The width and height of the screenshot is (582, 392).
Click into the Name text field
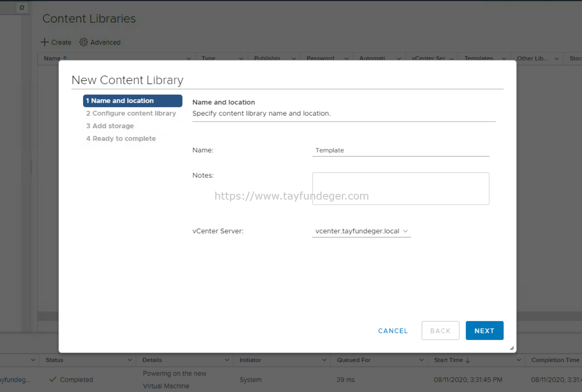[401, 150]
